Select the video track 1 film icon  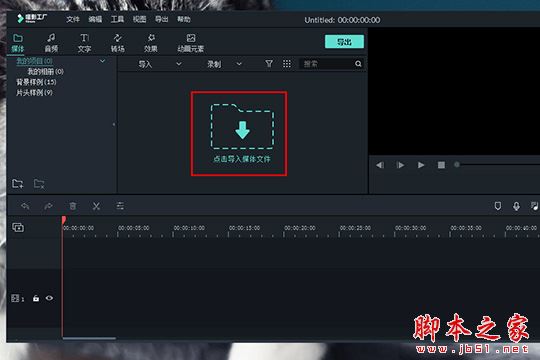15,298
